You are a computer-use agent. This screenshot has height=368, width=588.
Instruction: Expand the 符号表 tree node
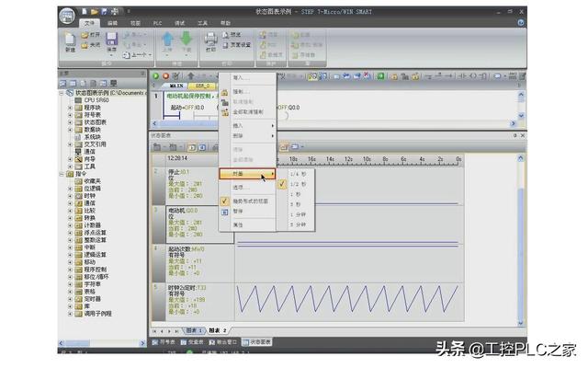(x=70, y=115)
